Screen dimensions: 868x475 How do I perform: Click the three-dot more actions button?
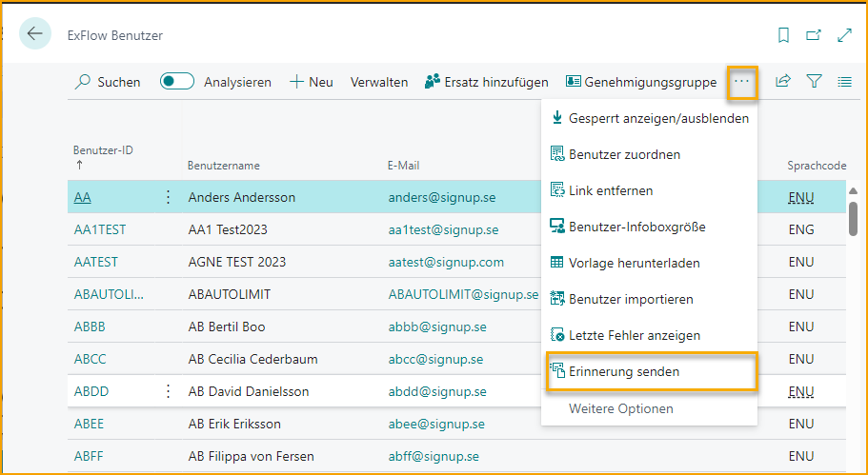click(x=742, y=82)
